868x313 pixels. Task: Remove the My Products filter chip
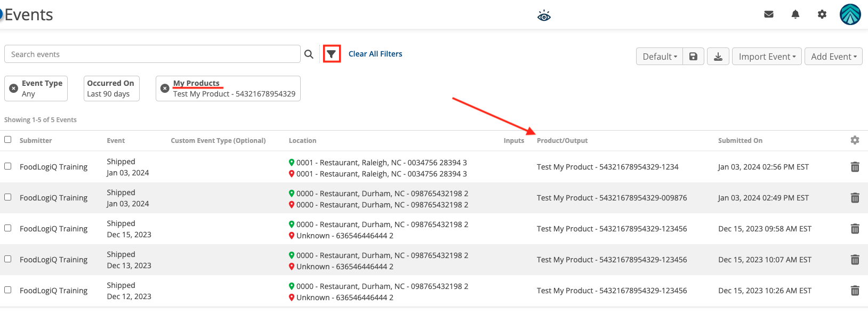pyautogui.click(x=165, y=89)
